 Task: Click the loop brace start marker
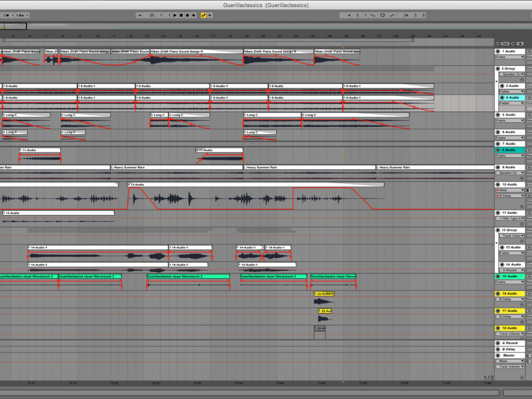pos(4,40)
